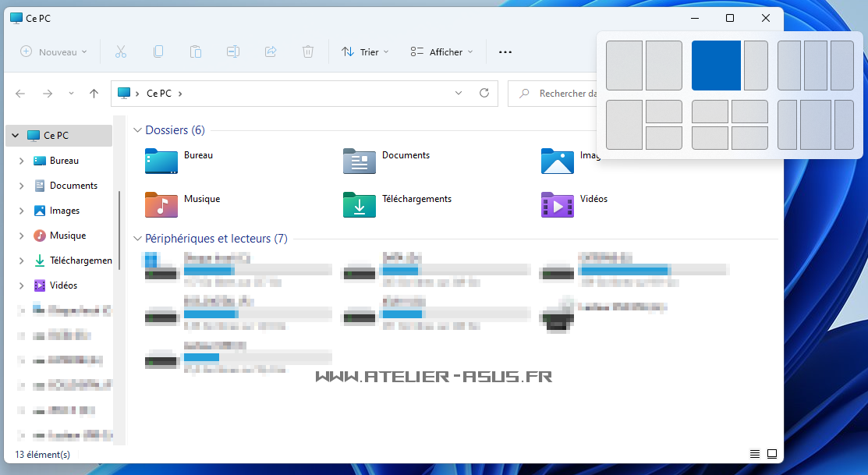Click the Delete trash icon
Viewport: 868px width, 475px height.
click(308, 52)
